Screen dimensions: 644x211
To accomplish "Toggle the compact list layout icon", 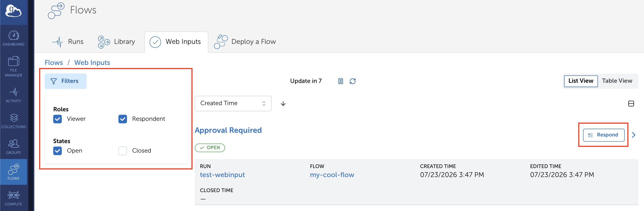I will click(x=631, y=104).
